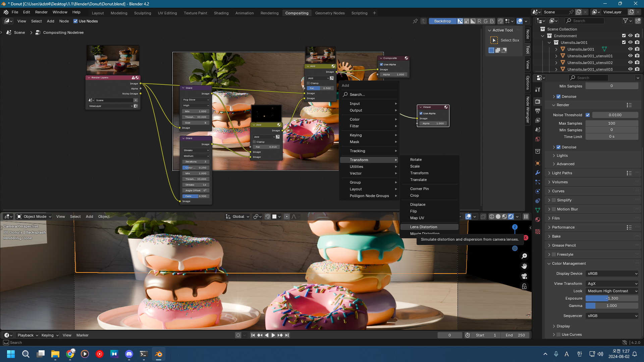Open the Render menu in top bar
The width and height of the screenshot is (644, 362).
click(x=41, y=12)
